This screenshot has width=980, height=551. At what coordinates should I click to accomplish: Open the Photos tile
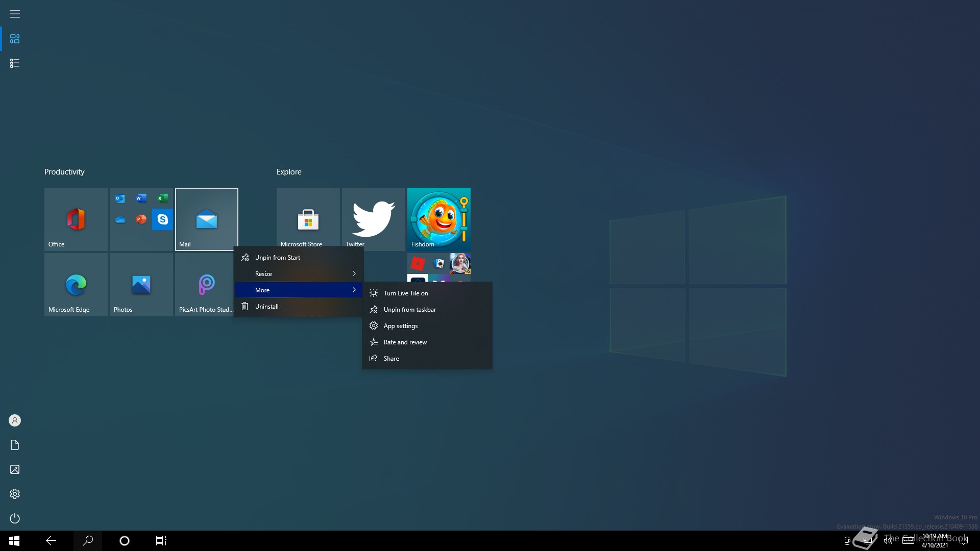[x=141, y=285]
